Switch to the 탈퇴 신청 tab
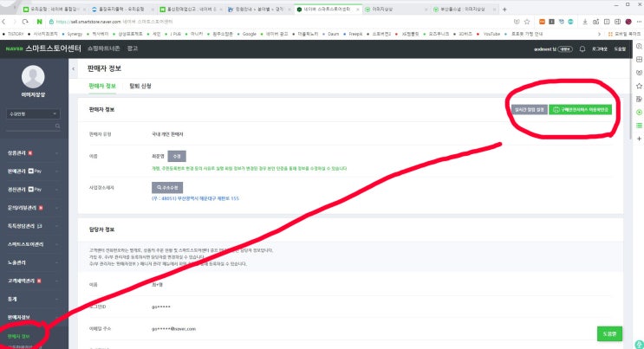The height and width of the screenshot is (349, 644). tap(140, 86)
